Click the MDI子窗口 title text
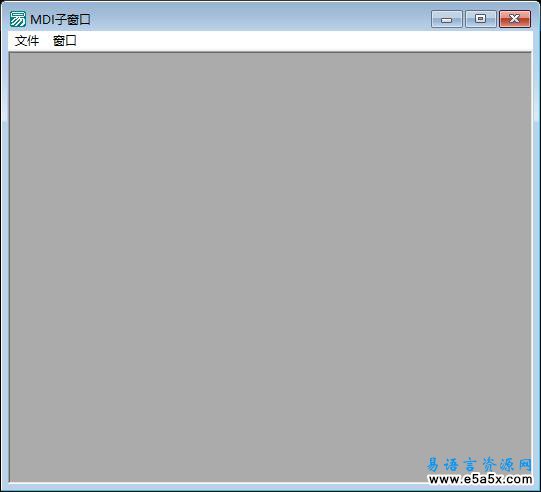The height and width of the screenshot is (492, 541). [x=60, y=19]
